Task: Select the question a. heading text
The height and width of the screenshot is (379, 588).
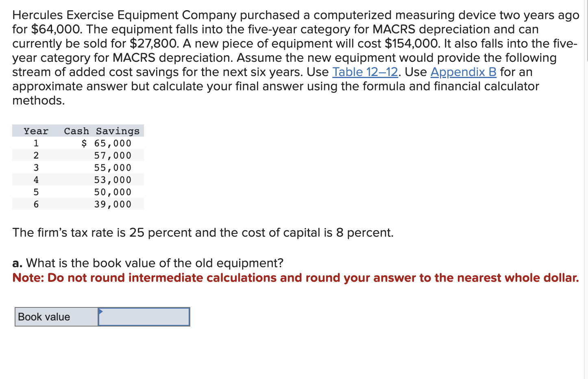Action: [148, 263]
